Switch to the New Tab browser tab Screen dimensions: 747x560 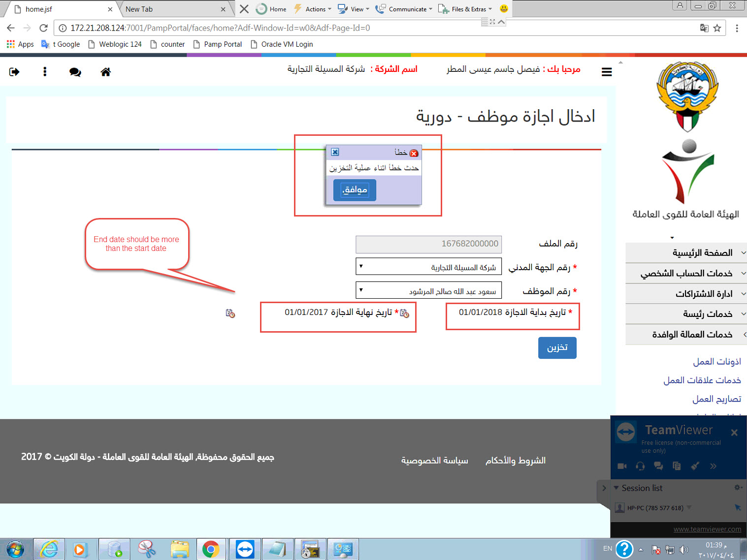coord(174,9)
